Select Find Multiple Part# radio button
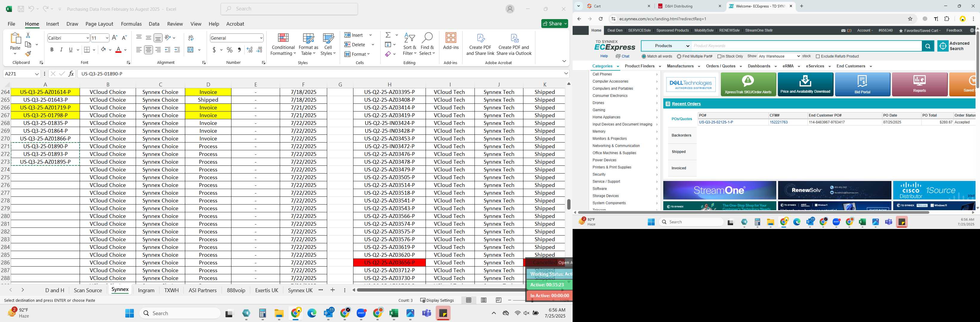980x322 pixels. click(x=679, y=56)
